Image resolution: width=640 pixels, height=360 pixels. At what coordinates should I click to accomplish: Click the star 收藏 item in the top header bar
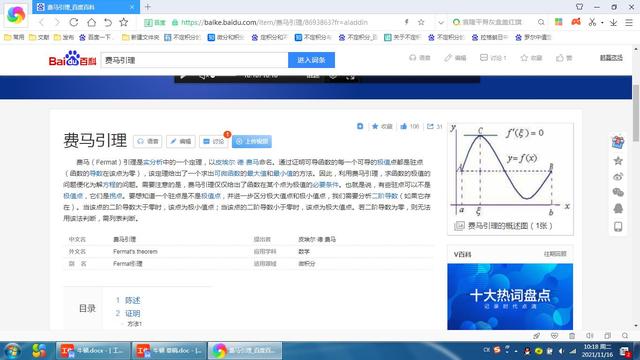pos(531,58)
